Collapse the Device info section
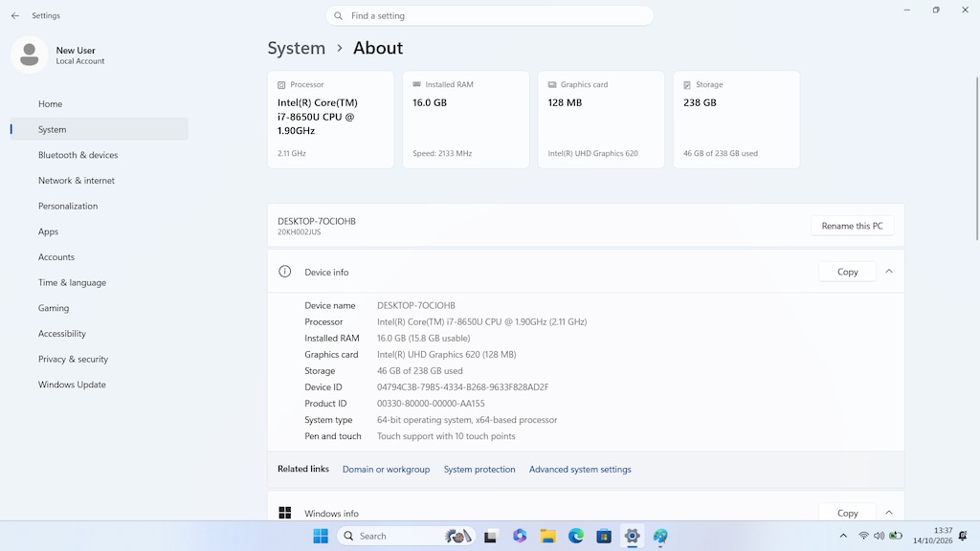 pyautogui.click(x=889, y=272)
